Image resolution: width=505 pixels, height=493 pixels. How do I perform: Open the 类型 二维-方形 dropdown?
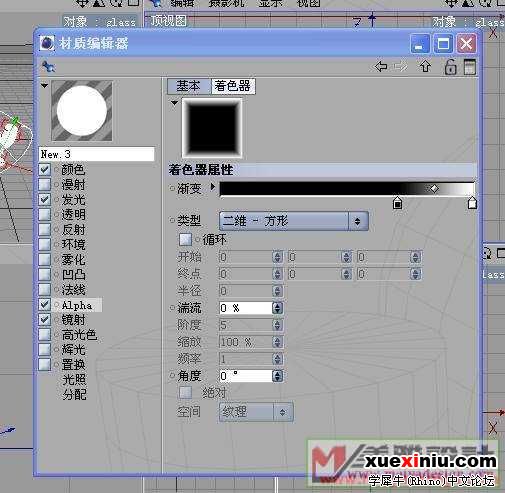(294, 221)
